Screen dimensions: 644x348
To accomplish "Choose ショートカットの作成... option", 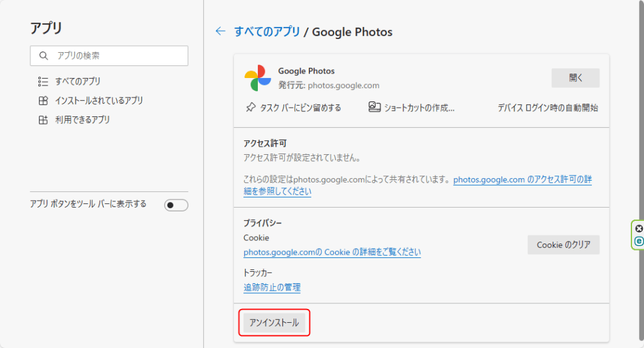I will pos(411,108).
